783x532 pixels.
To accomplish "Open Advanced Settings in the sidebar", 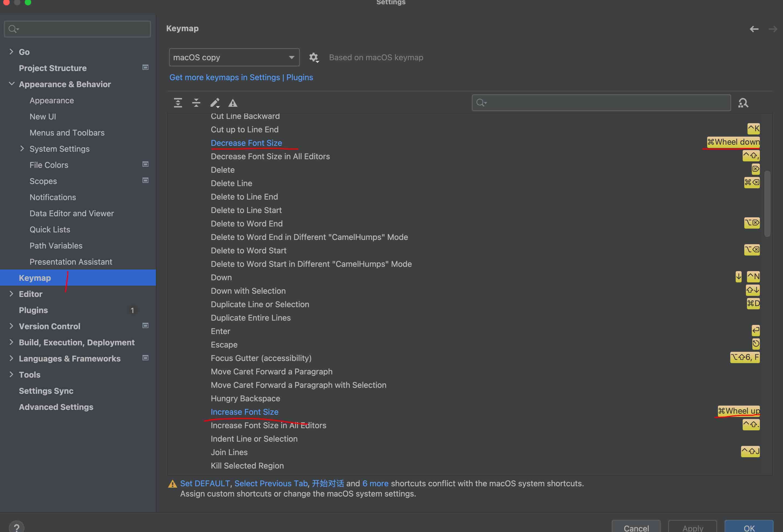I will click(x=56, y=407).
